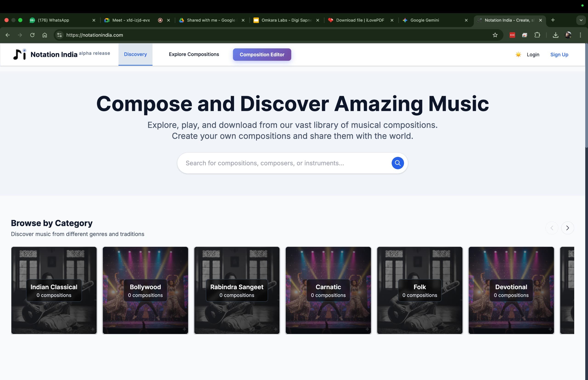Select the Discovery tab
The image size is (588, 380).
pos(135,54)
